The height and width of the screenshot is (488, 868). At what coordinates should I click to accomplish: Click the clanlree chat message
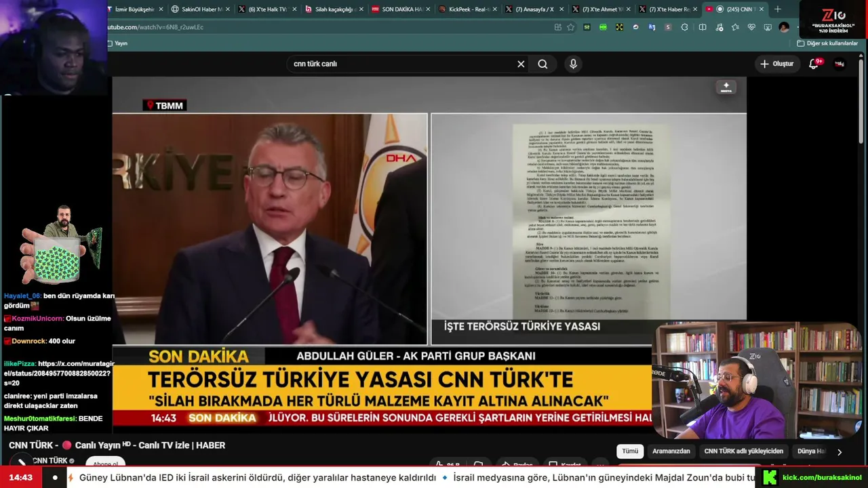pos(51,401)
